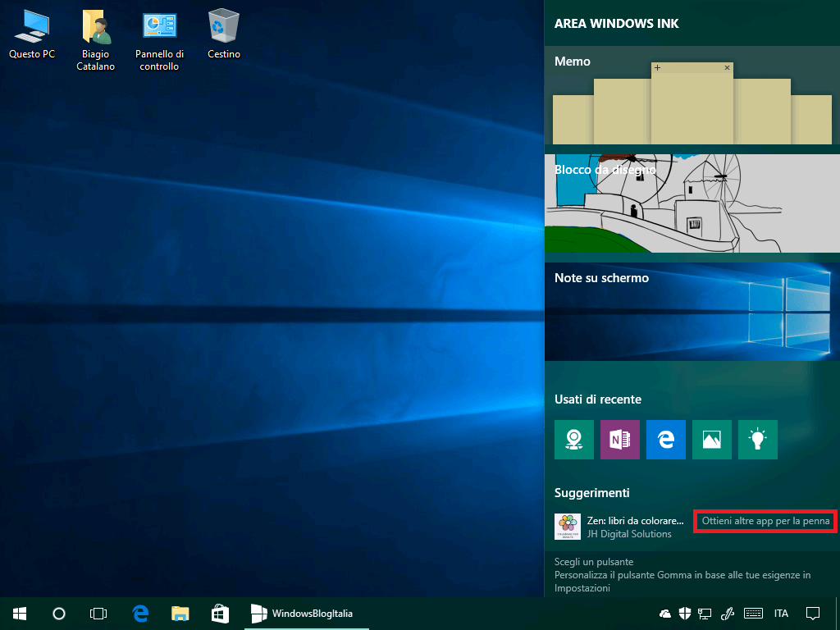Show the touch keyboard from the tray
Viewport: 840px width, 630px height.
click(x=755, y=613)
